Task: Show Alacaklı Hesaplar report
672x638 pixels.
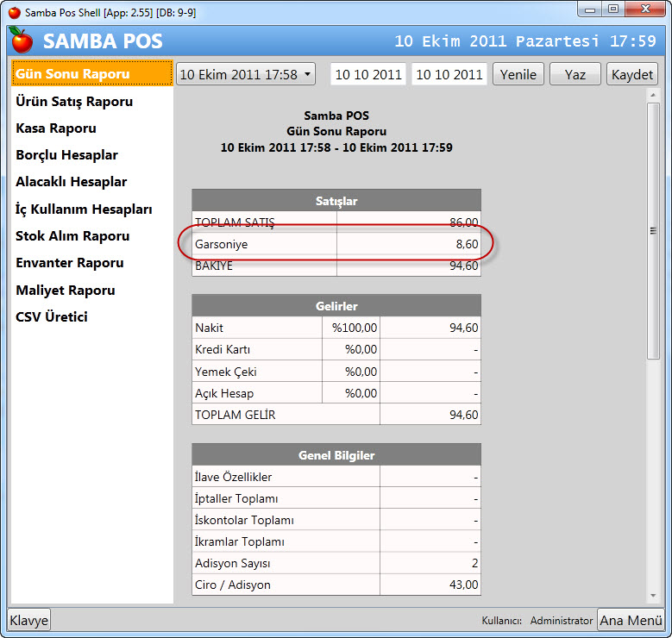Action: 71,182
